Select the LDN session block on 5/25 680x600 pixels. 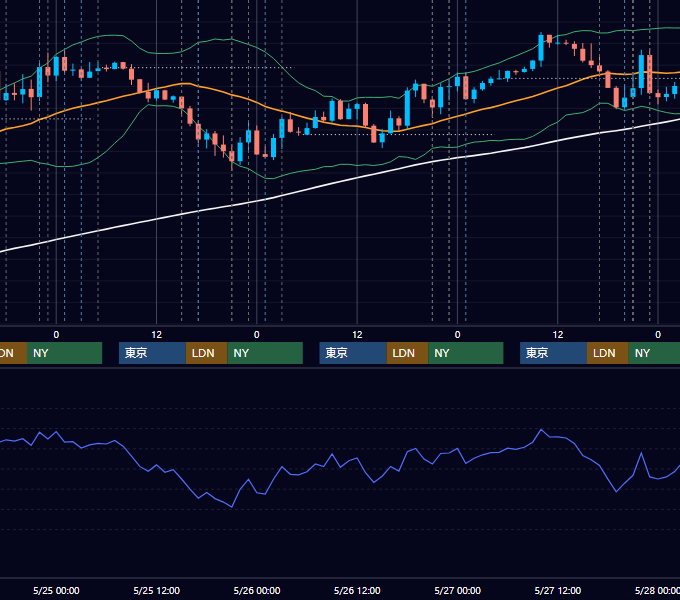coord(206,353)
